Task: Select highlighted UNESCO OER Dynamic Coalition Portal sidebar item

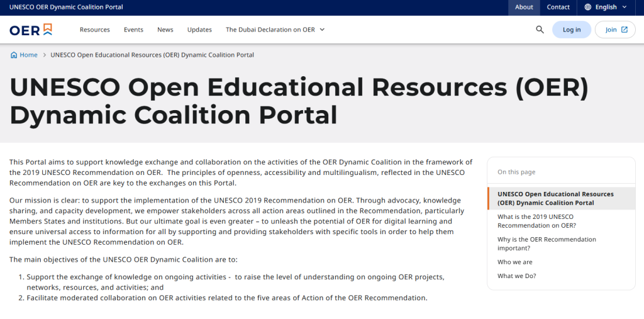Action: (561, 199)
